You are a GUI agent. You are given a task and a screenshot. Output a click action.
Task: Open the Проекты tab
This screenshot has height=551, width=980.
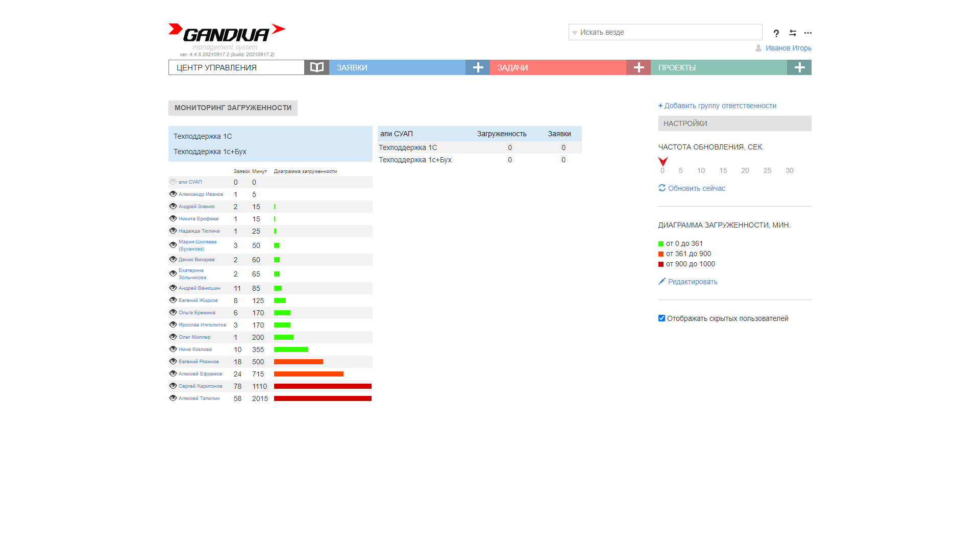(719, 67)
